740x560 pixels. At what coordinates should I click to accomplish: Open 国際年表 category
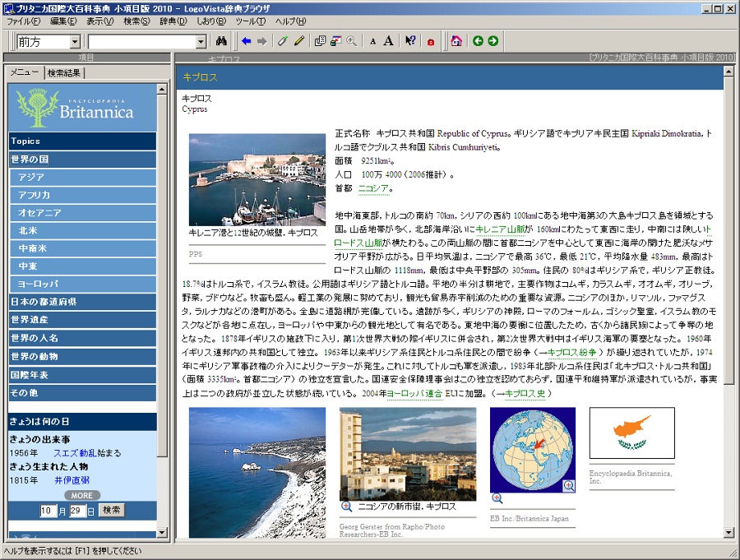82,375
